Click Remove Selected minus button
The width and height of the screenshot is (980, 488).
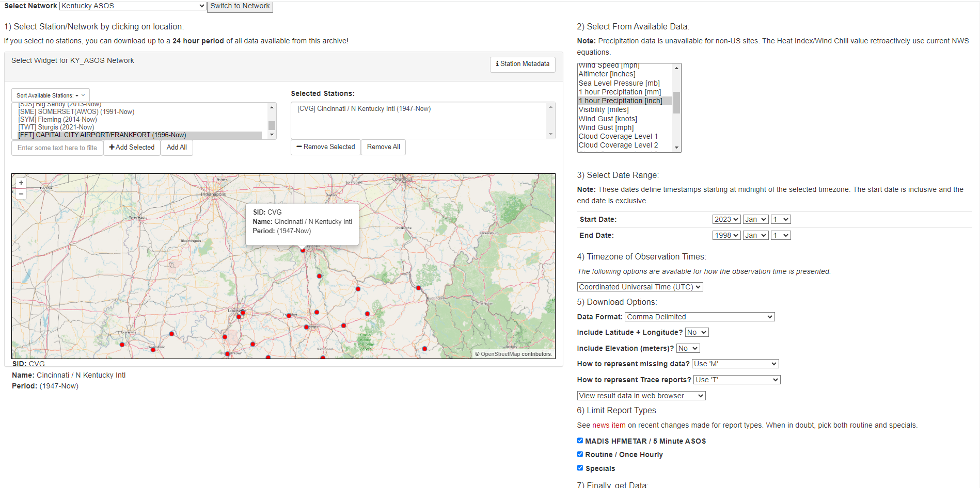pyautogui.click(x=326, y=147)
